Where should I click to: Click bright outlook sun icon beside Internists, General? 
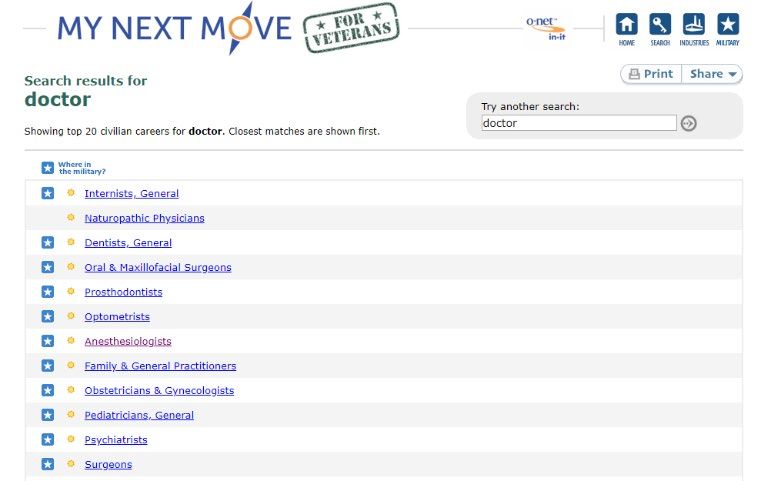71,193
